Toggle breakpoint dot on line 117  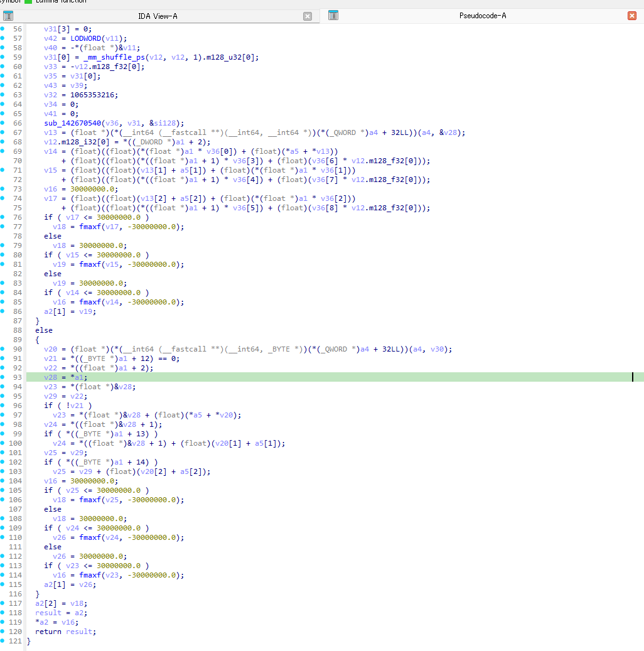coord(3,603)
